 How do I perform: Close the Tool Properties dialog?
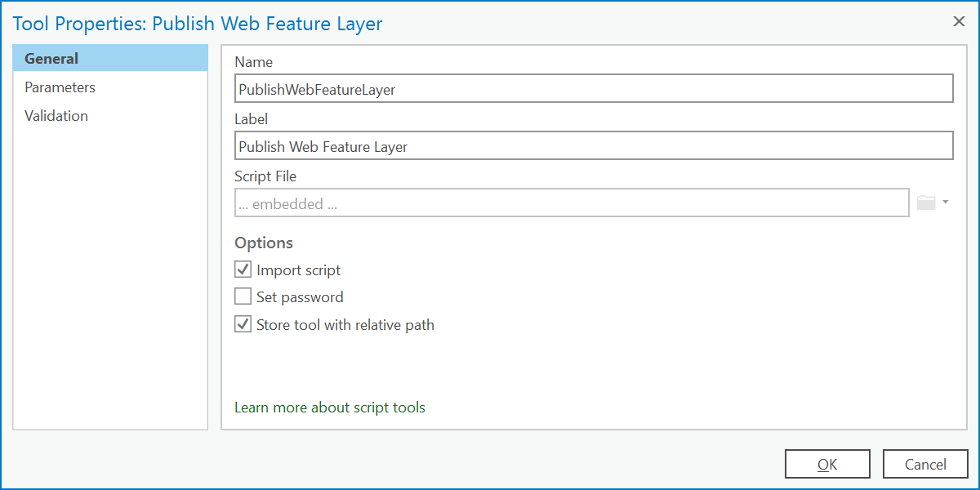click(958, 21)
